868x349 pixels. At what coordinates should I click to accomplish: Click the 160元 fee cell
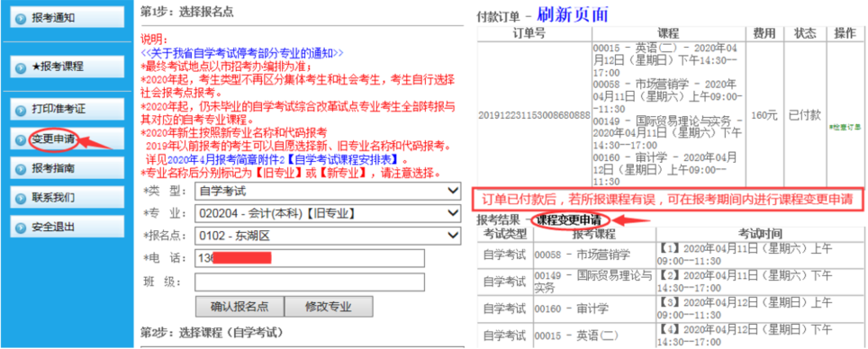click(x=764, y=116)
